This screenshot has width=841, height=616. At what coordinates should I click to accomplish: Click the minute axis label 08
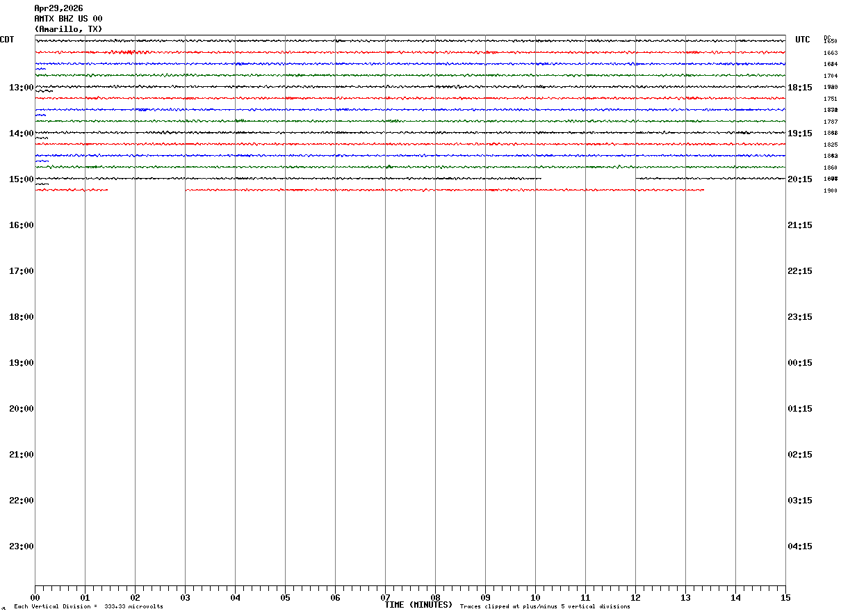(x=435, y=598)
